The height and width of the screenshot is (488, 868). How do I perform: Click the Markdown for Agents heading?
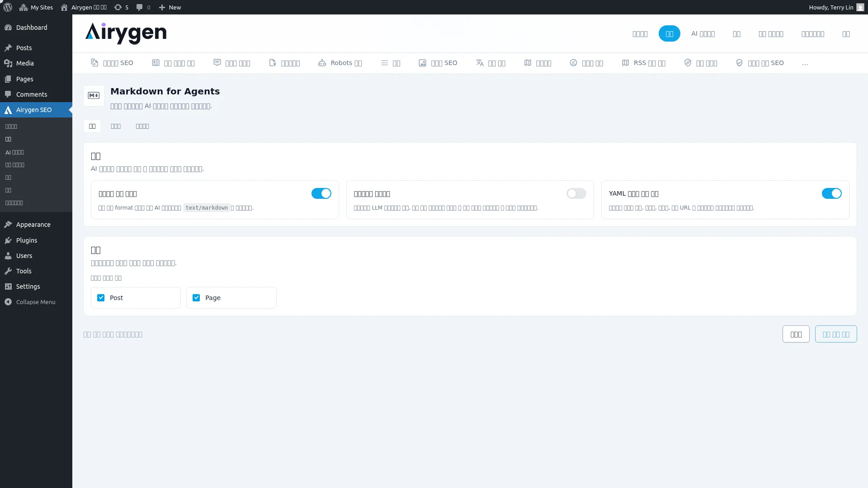click(165, 91)
